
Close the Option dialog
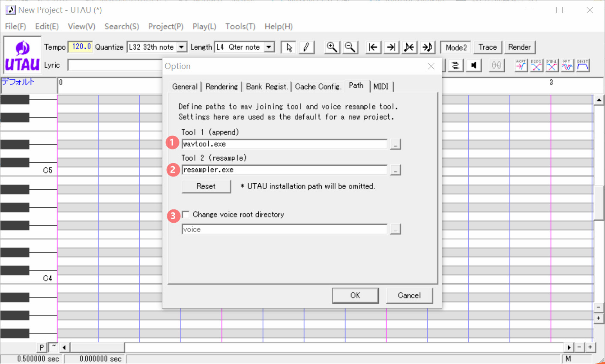(431, 66)
